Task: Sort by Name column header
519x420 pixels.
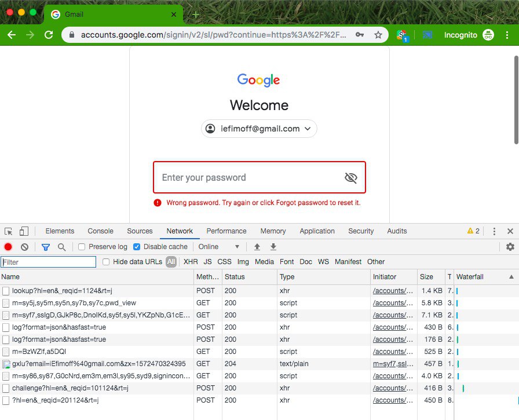Action: 97,277
